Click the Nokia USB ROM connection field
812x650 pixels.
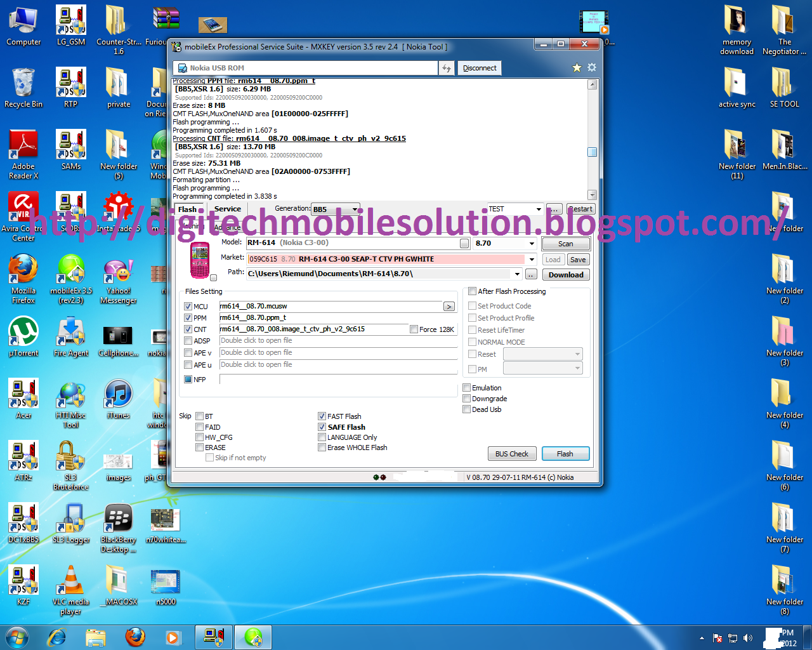tap(305, 68)
